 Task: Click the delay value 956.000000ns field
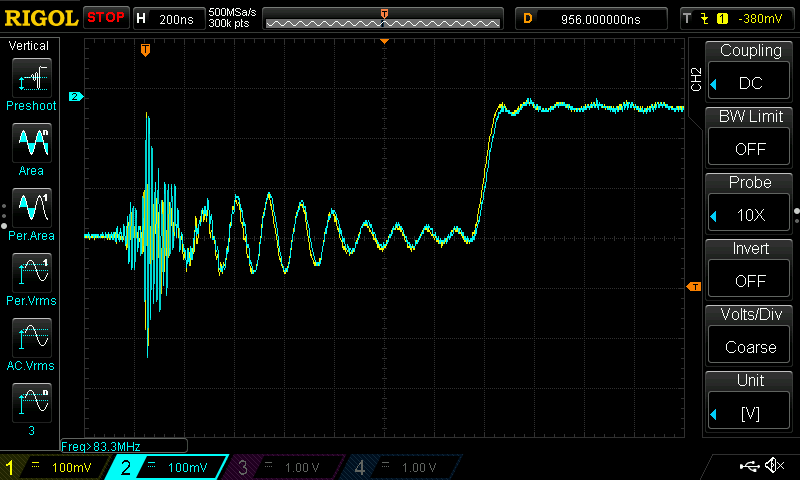600,18
